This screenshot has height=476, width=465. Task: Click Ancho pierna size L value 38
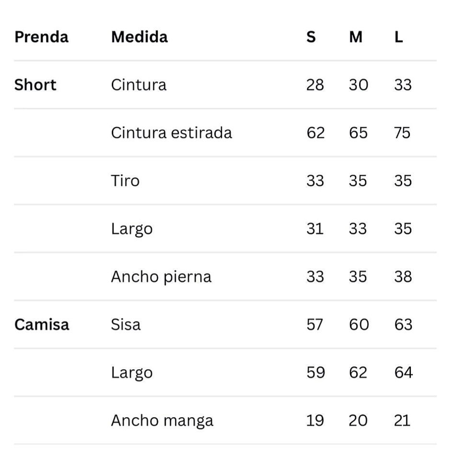point(403,277)
